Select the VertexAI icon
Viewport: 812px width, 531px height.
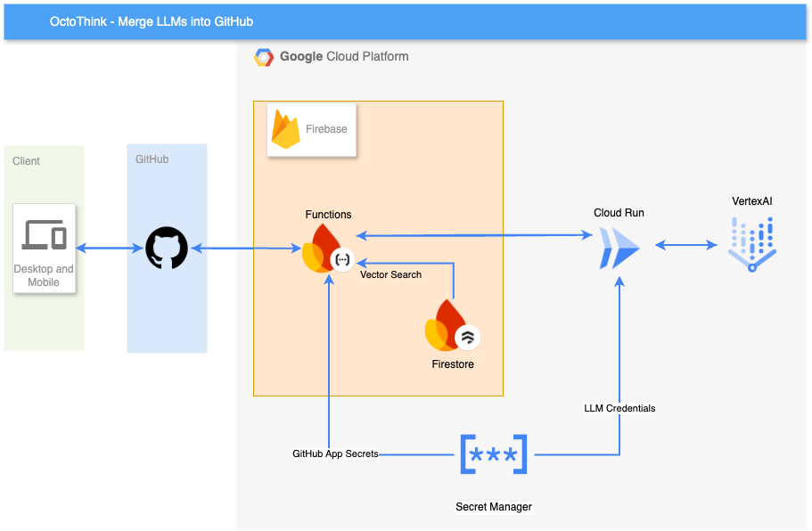[x=752, y=244]
